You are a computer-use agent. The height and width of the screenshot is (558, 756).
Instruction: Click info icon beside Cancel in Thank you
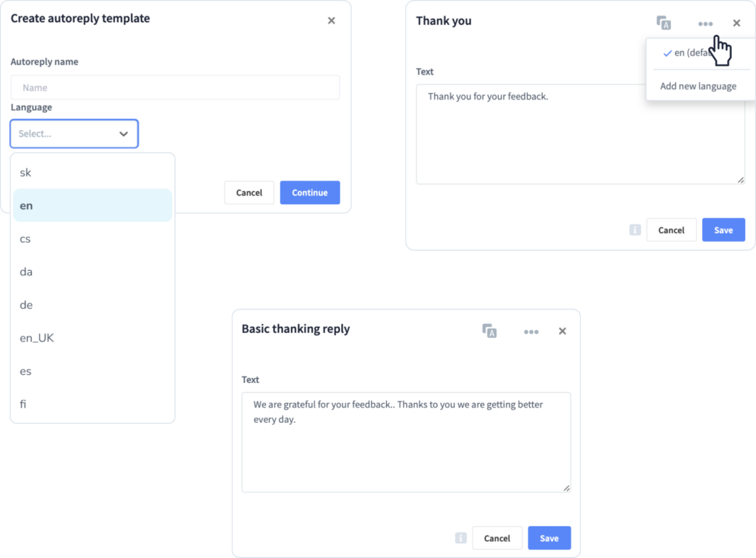635,230
